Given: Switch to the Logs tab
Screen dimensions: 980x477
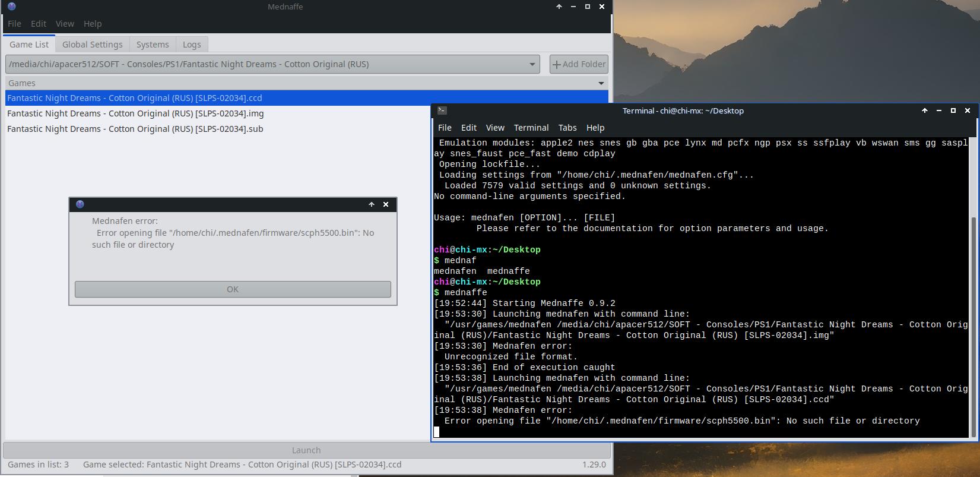Looking at the screenshot, I should 192,45.
